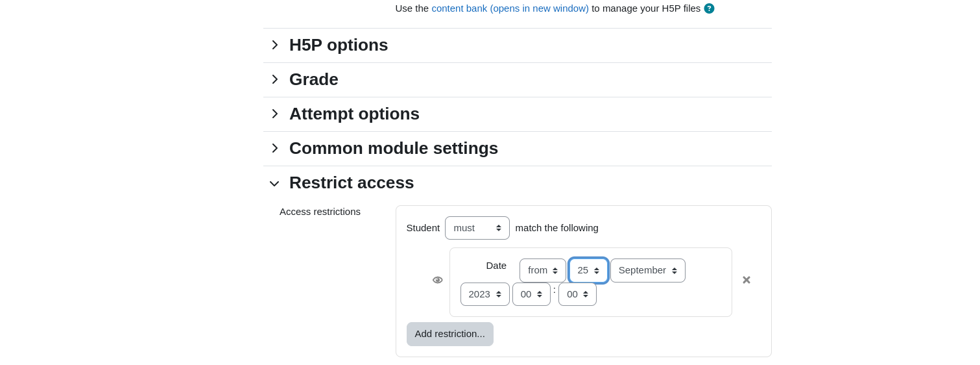Open the minute dropdown after the colon

click(x=577, y=294)
